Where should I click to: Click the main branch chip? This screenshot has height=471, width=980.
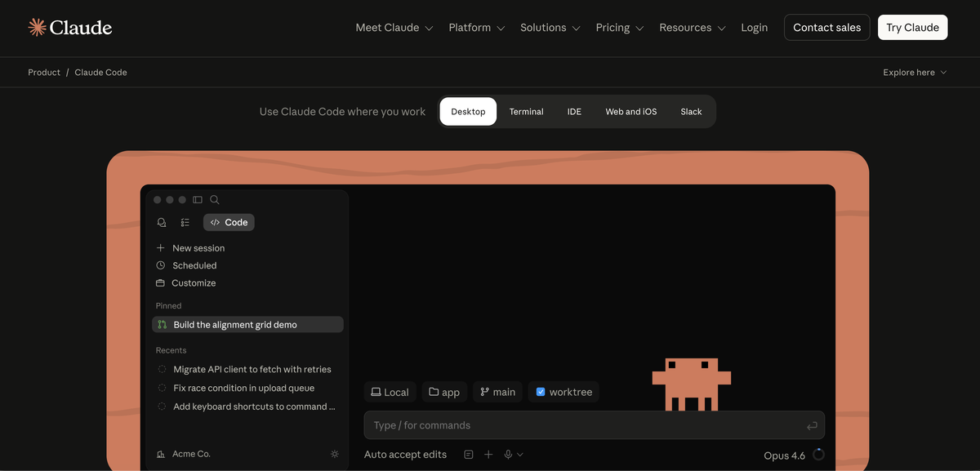coord(497,392)
